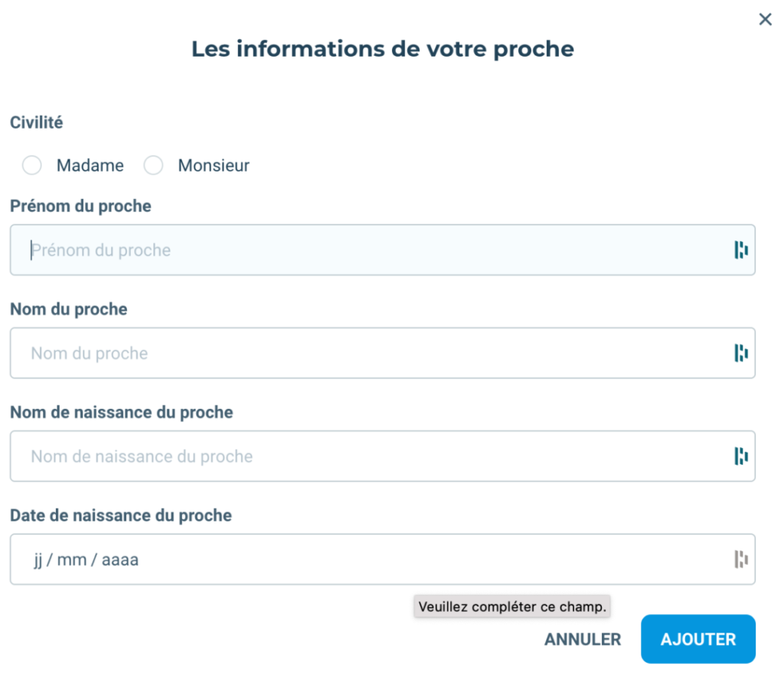Click the jj / mm / aaaa date field
The width and height of the screenshot is (784, 690).
375,560
